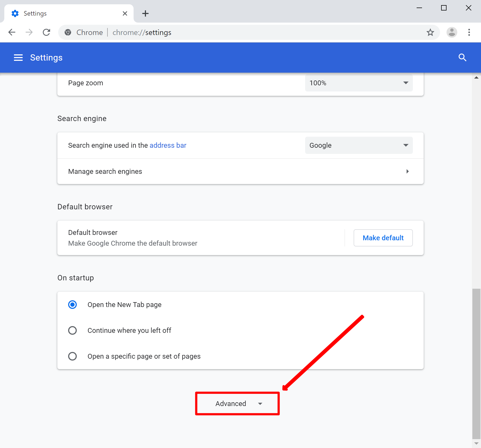Open the Page zoom 100% dropdown
Viewport: 481px width, 448px height.
point(359,83)
